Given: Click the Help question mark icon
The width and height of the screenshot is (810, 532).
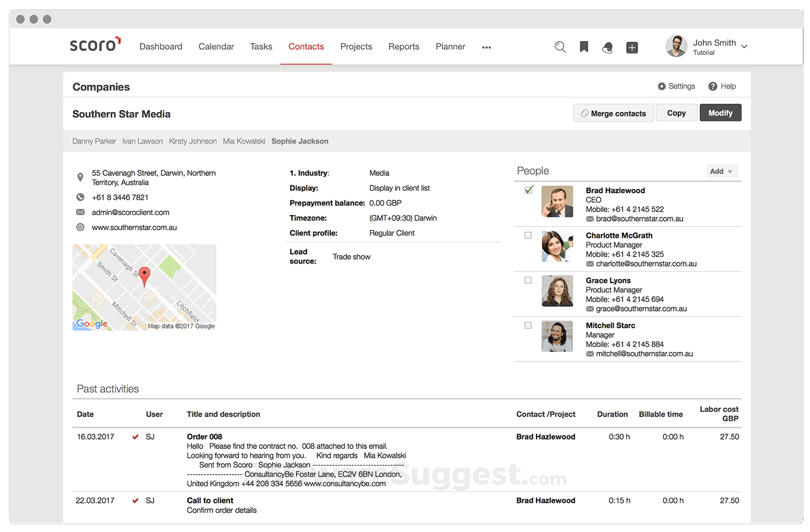Looking at the screenshot, I should tap(712, 86).
